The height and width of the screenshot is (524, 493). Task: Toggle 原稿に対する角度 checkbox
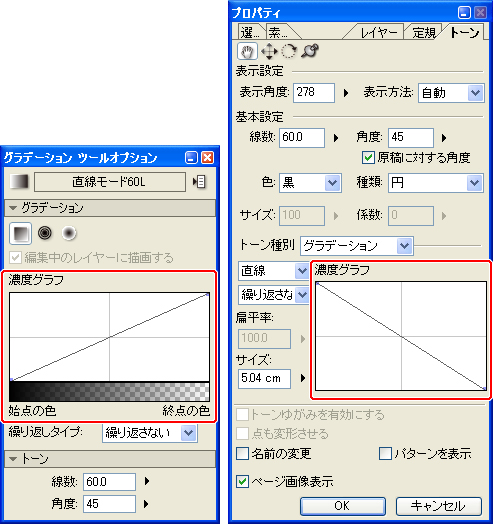click(368, 157)
